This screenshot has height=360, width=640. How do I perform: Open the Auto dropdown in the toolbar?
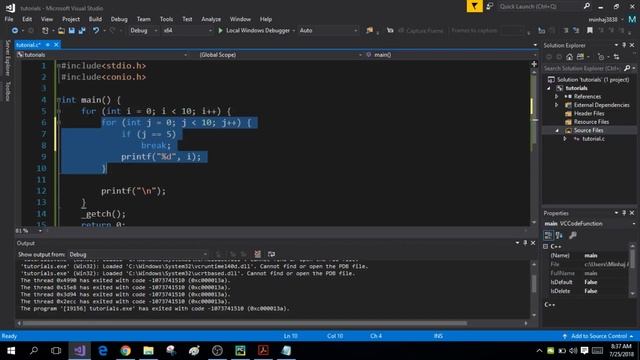(328, 31)
